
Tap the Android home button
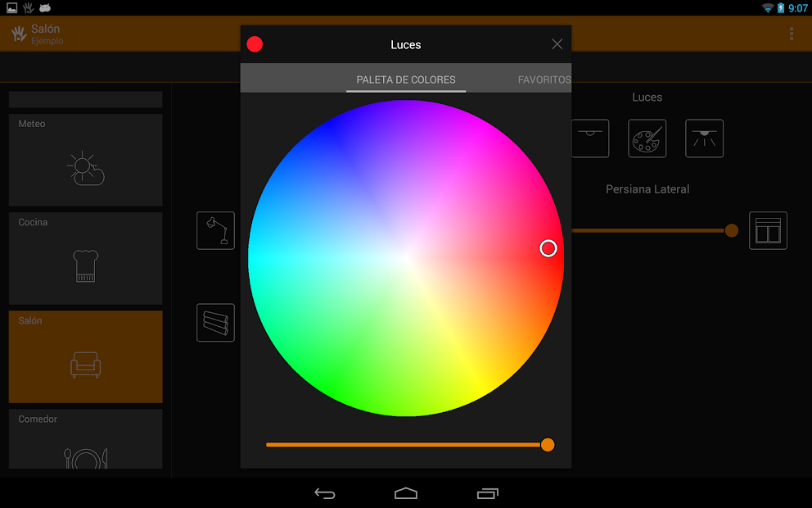coord(406,493)
